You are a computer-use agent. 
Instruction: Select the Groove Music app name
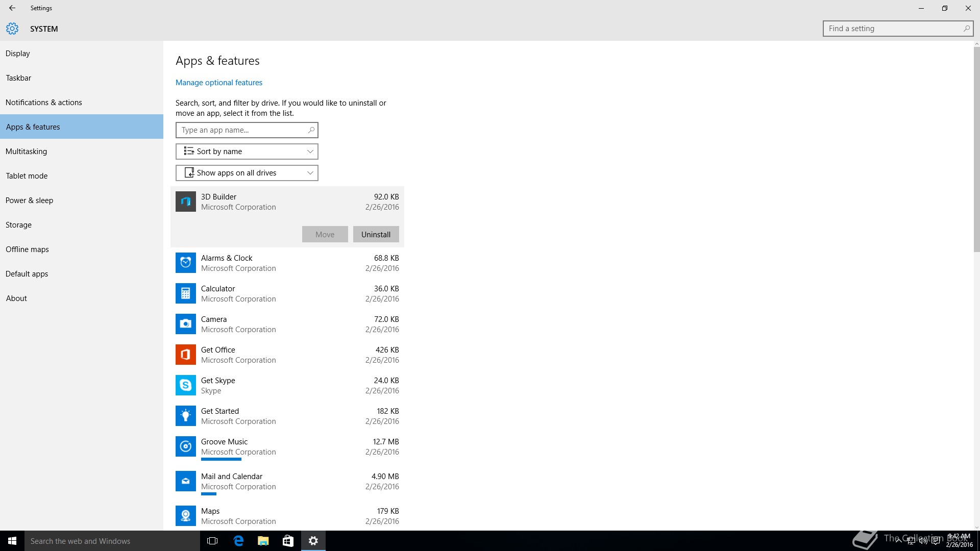224,442
